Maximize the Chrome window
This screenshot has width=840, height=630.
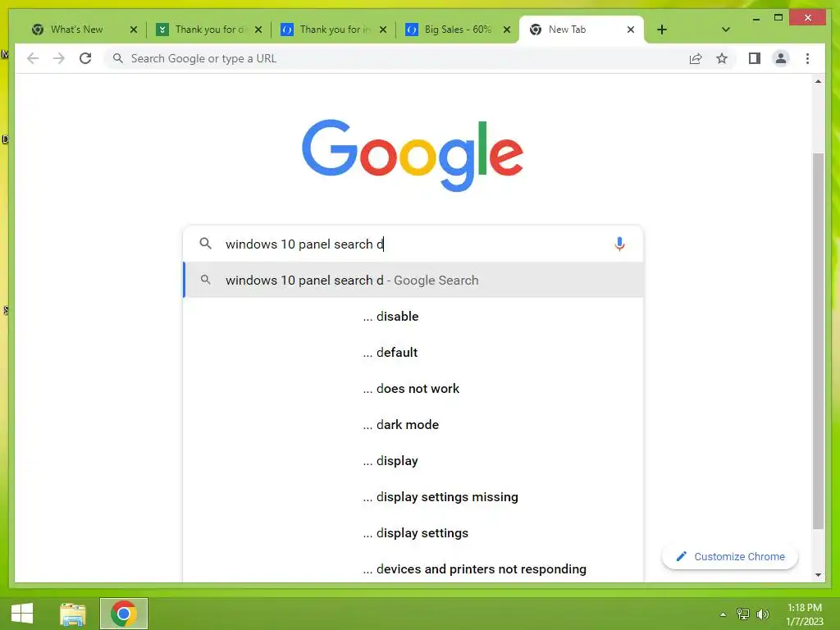(x=778, y=18)
